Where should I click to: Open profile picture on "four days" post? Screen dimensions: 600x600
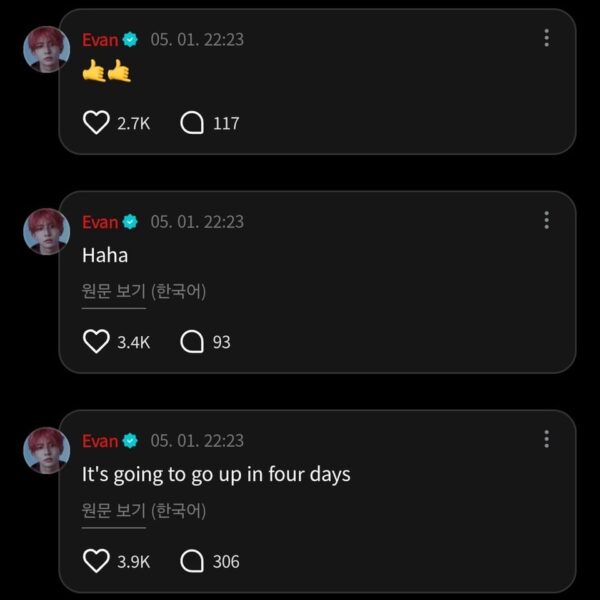point(46,450)
